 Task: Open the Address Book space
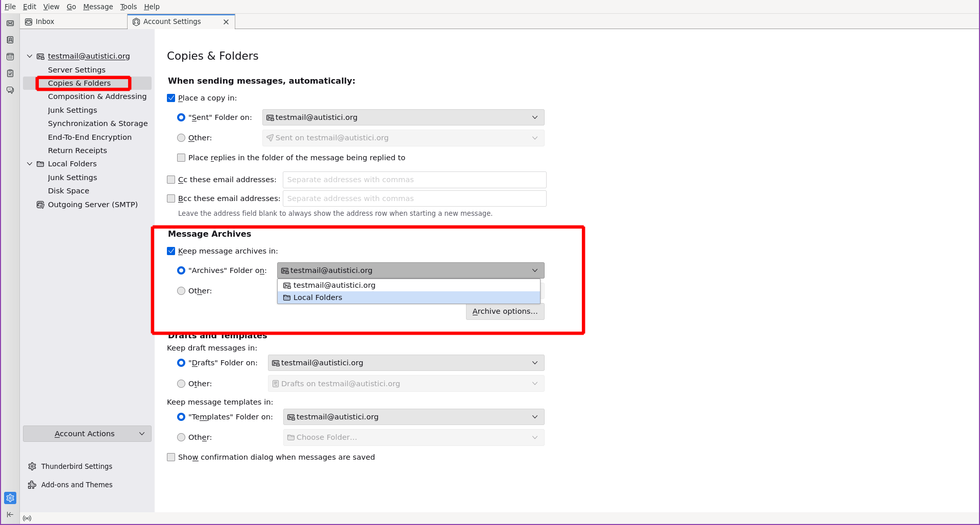pyautogui.click(x=10, y=40)
